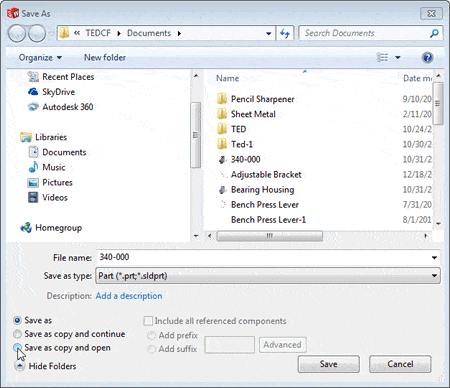Select the Bench Press Lever-1 file
The height and width of the screenshot is (388, 450).
(x=268, y=220)
